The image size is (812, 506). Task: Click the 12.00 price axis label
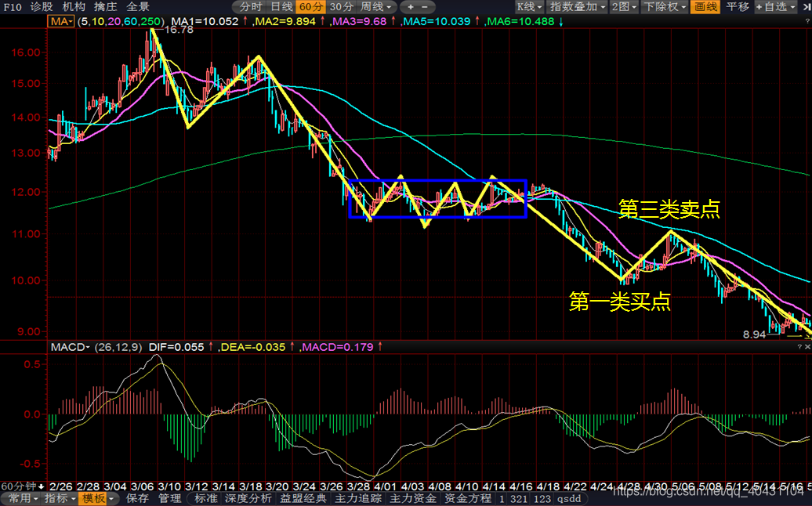25,192
